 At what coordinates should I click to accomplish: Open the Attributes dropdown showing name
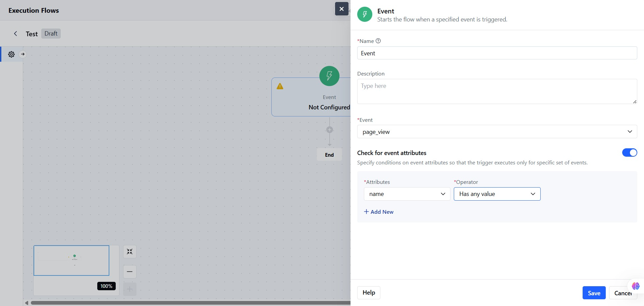(407, 194)
